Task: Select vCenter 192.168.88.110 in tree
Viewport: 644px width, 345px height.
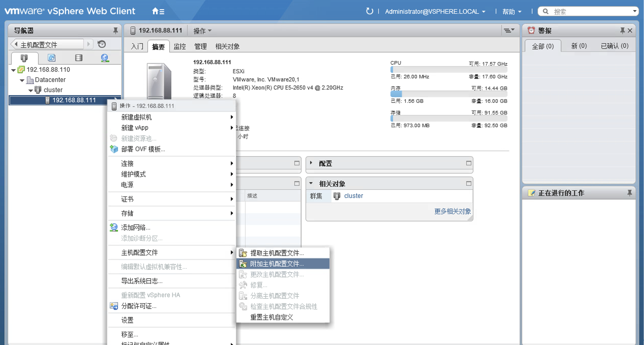Action: tap(48, 70)
